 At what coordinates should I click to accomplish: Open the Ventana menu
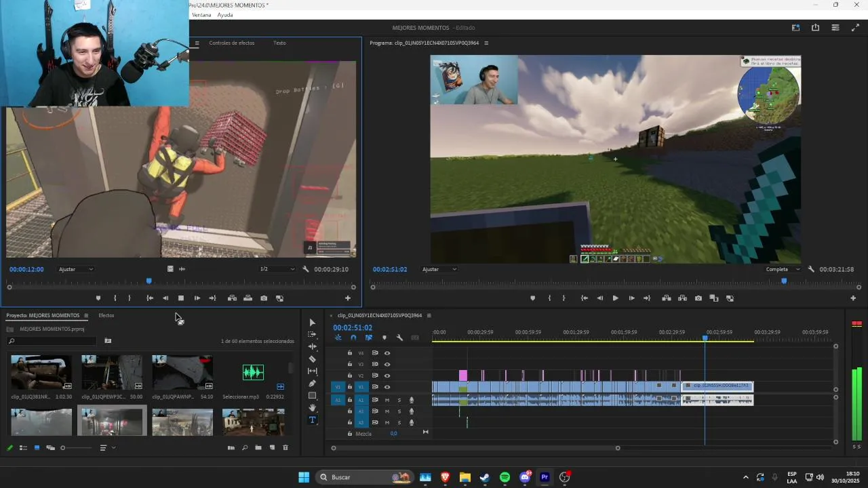tap(201, 15)
